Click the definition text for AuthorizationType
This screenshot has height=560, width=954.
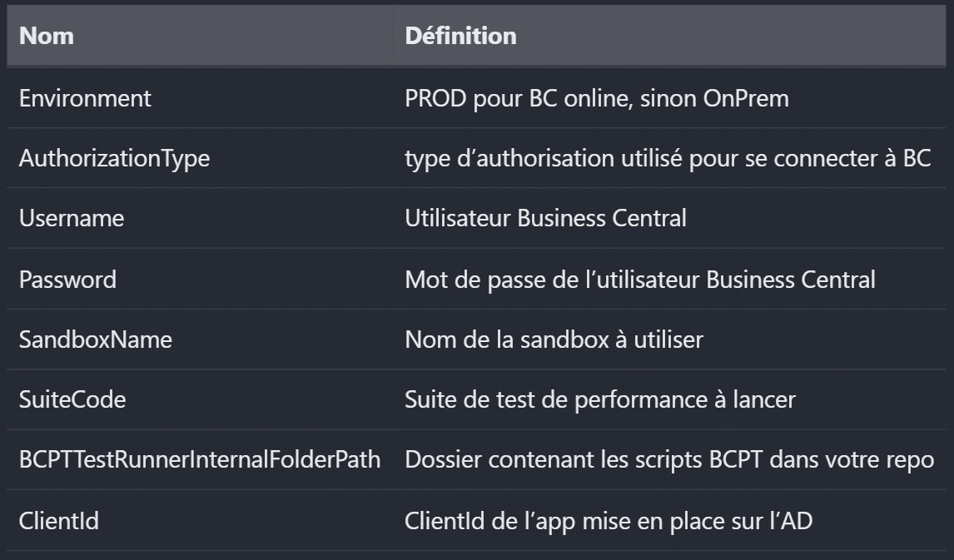[668, 158]
